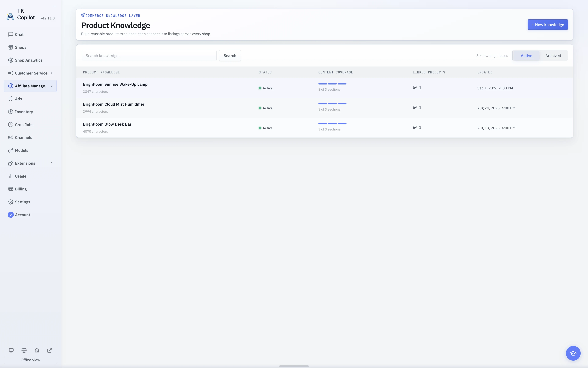Click the date Aug 24, 2026, 4:00 PM
Viewport: 588px width, 368px height.
click(496, 108)
